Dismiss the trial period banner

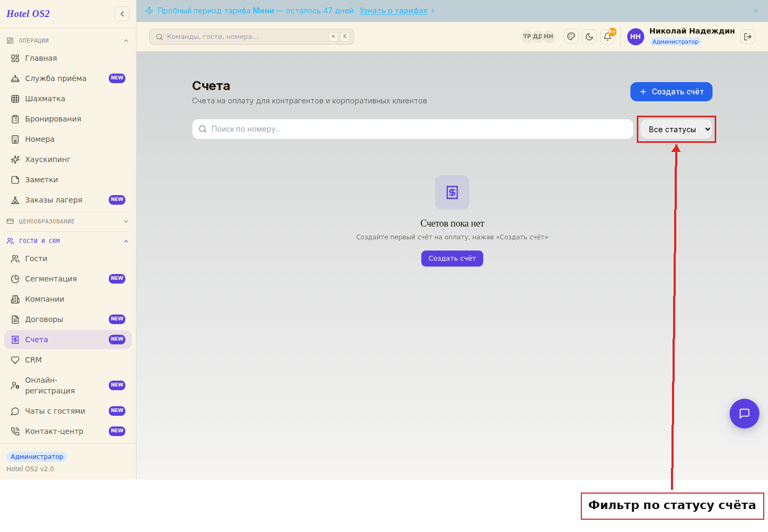click(x=756, y=11)
